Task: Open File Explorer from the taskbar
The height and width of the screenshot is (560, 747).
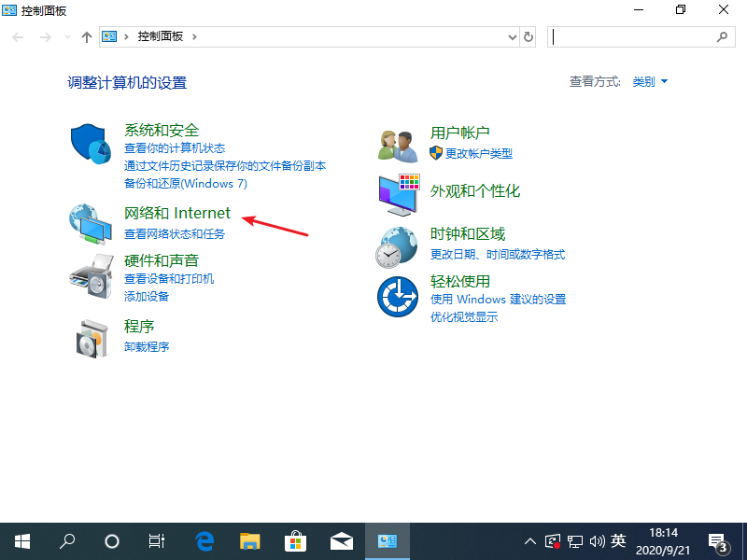Action: pyautogui.click(x=252, y=540)
